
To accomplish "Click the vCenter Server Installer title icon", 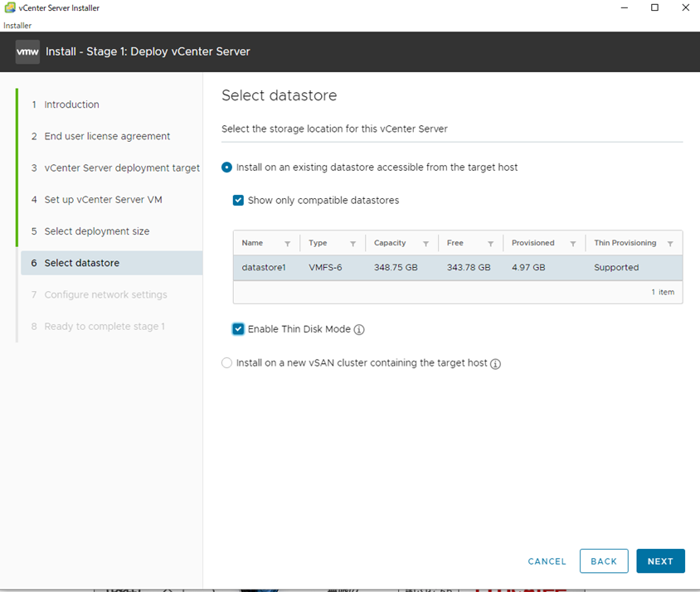I will point(10,7).
